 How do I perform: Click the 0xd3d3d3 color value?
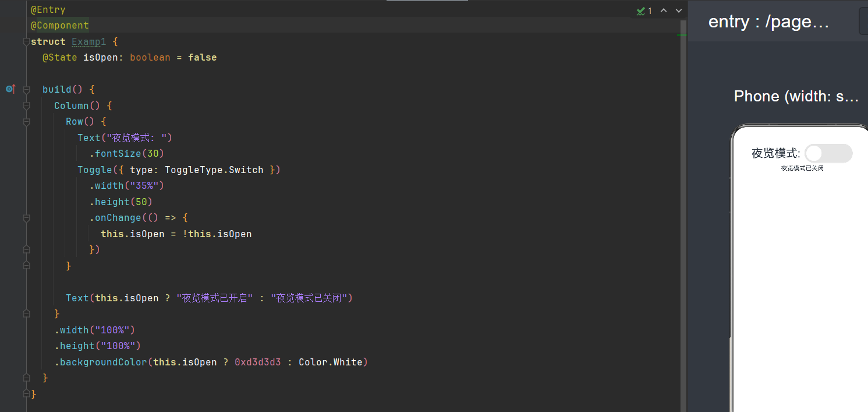258,362
